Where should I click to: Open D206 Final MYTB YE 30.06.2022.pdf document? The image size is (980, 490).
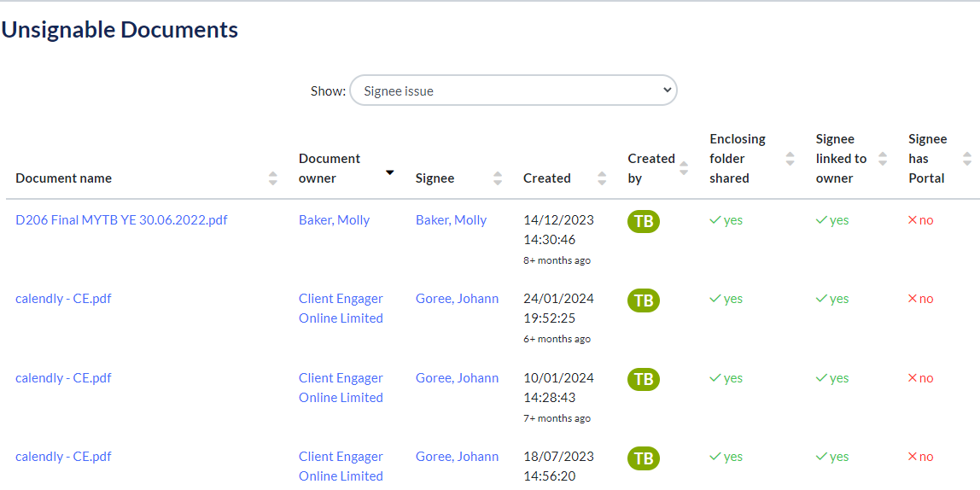pyautogui.click(x=121, y=220)
